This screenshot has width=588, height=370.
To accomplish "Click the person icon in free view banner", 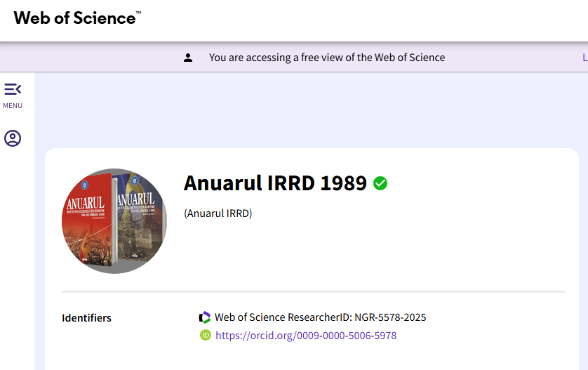I will 188,58.
